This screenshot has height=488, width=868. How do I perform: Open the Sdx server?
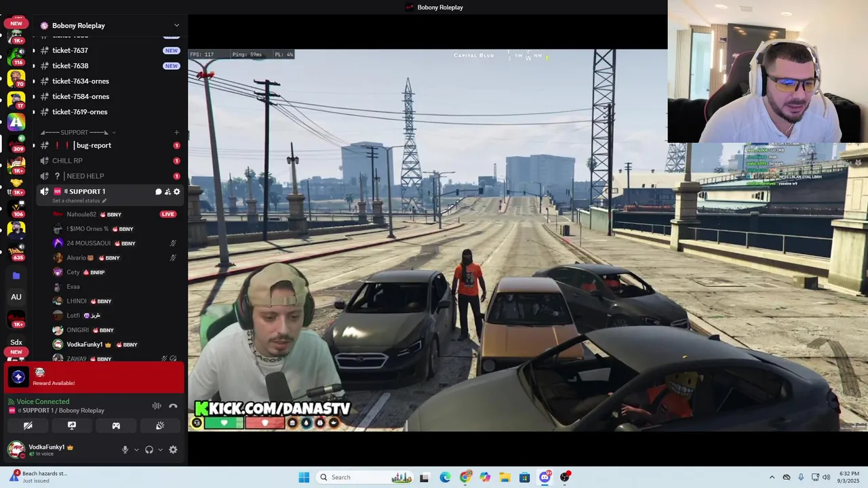coord(16,342)
